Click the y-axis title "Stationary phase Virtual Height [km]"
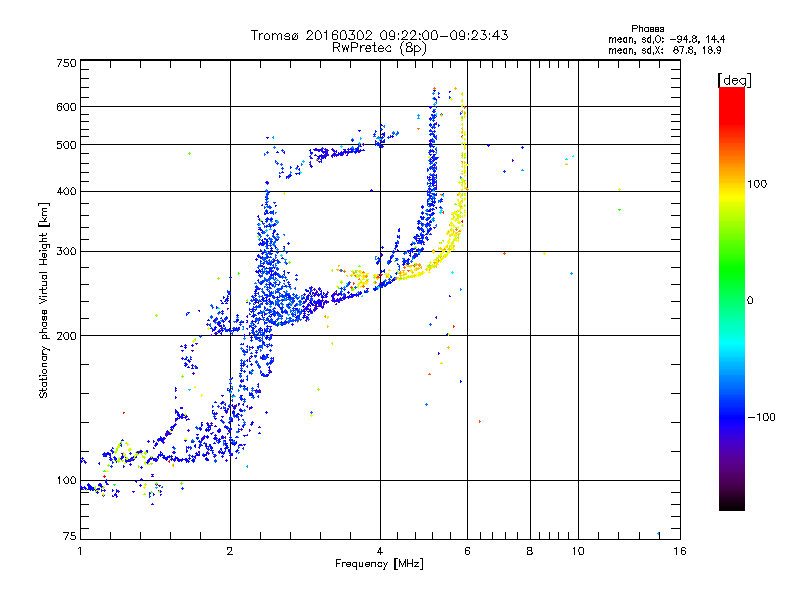The image size is (800, 600). (x=44, y=301)
